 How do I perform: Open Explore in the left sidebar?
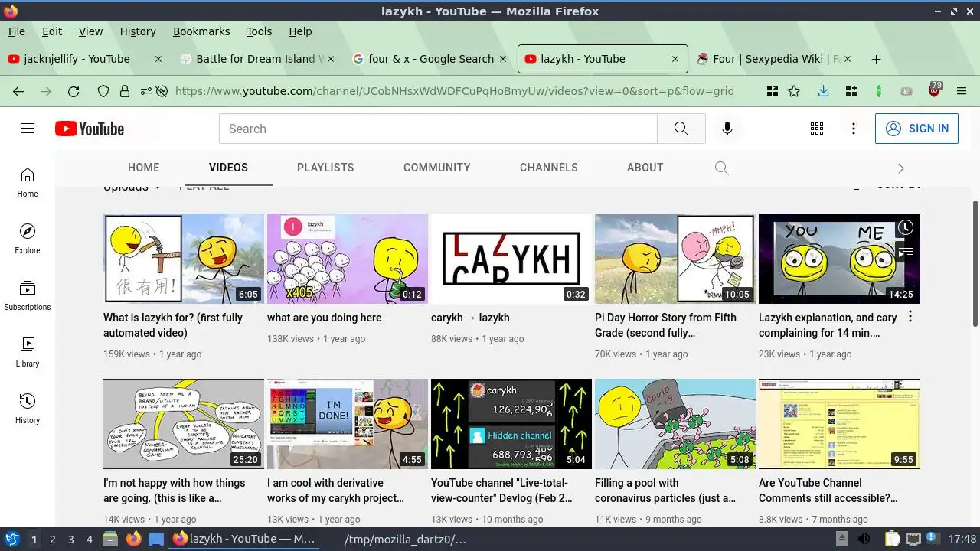tap(28, 239)
